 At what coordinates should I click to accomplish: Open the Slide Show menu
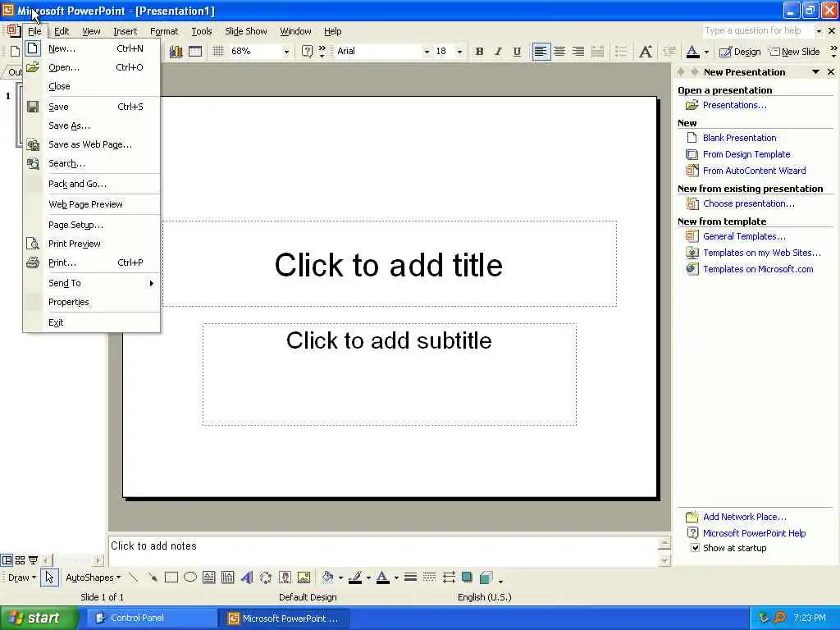(x=246, y=31)
